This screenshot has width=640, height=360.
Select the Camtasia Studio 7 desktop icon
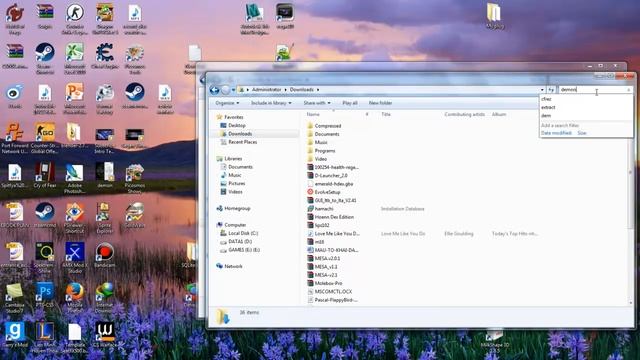coord(15,298)
